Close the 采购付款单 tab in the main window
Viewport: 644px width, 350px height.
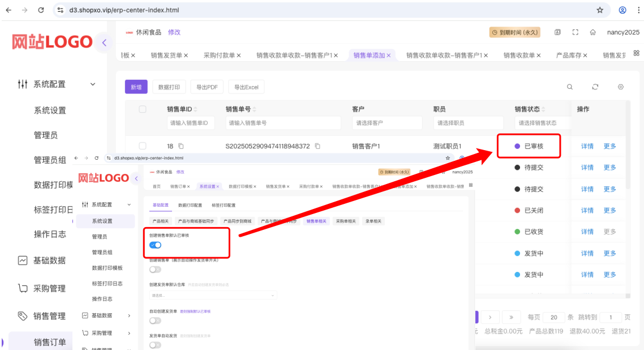tap(239, 56)
